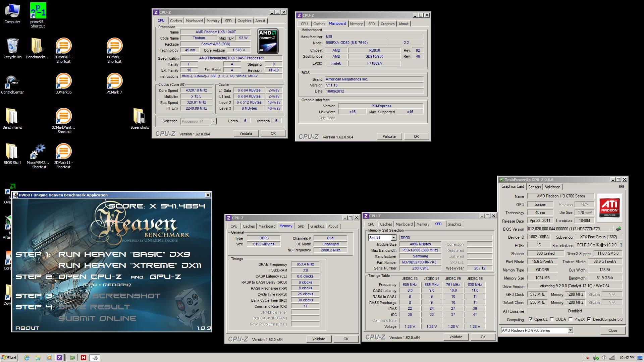Click Take Screenshot in Heaven app
644x362 pixels.
point(109,296)
